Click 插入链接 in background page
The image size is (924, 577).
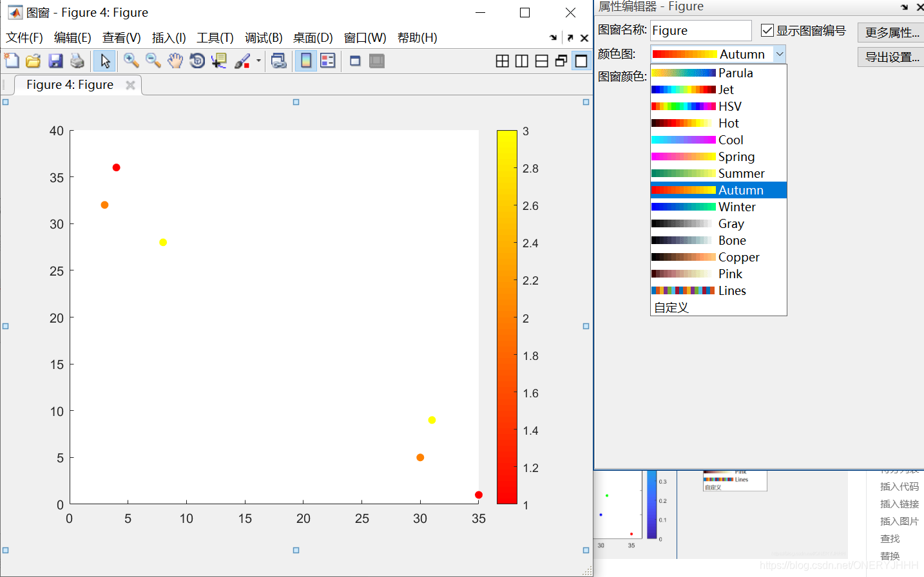coord(900,504)
